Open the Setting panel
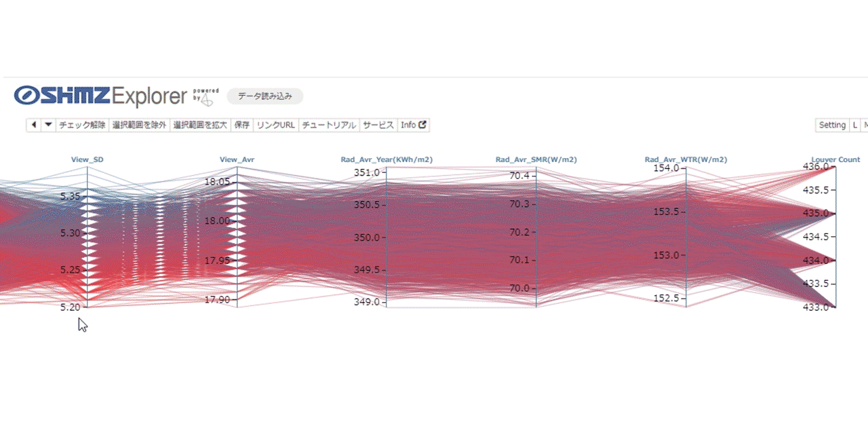 pos(832,125)
